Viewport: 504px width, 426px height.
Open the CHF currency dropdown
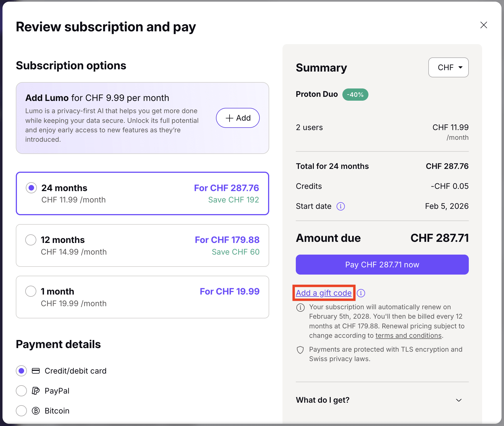click(448, 67)
